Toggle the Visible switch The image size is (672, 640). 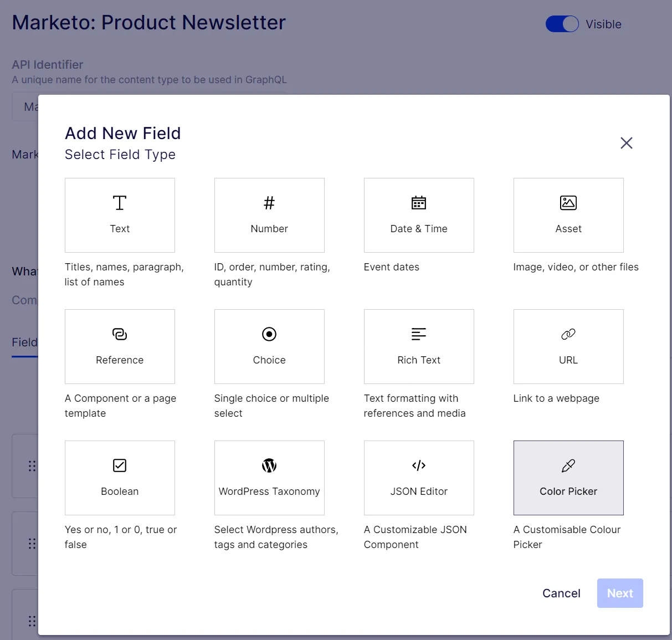[562, 24]
